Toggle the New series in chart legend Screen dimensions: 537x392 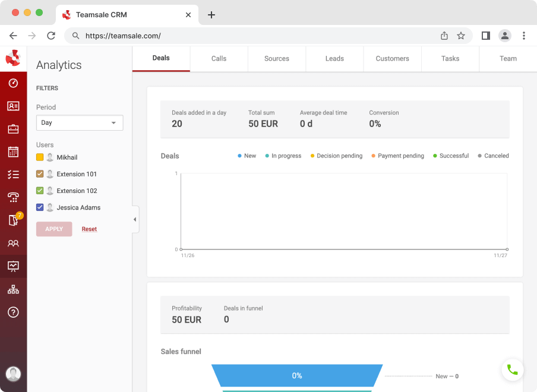tap(247, 156)
